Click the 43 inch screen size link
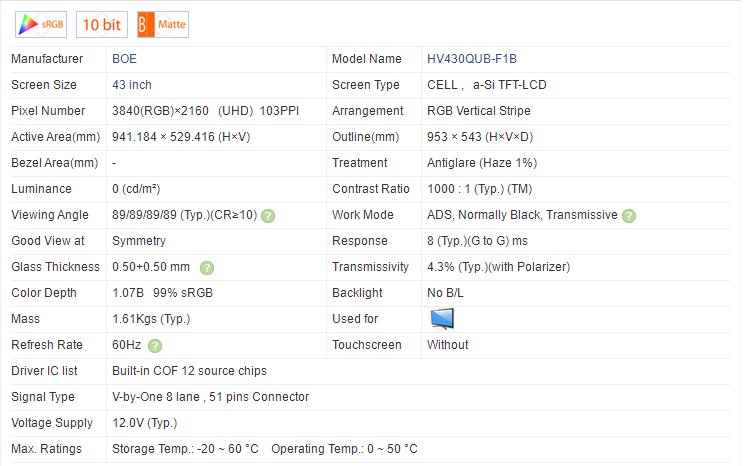The image size is (750, 466). point(132,85)
